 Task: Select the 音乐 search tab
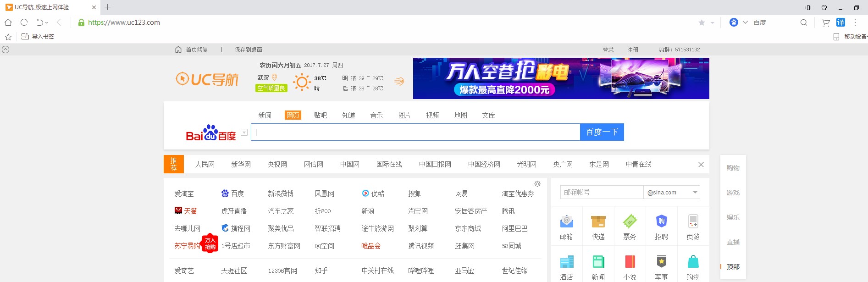click(376, 116)
